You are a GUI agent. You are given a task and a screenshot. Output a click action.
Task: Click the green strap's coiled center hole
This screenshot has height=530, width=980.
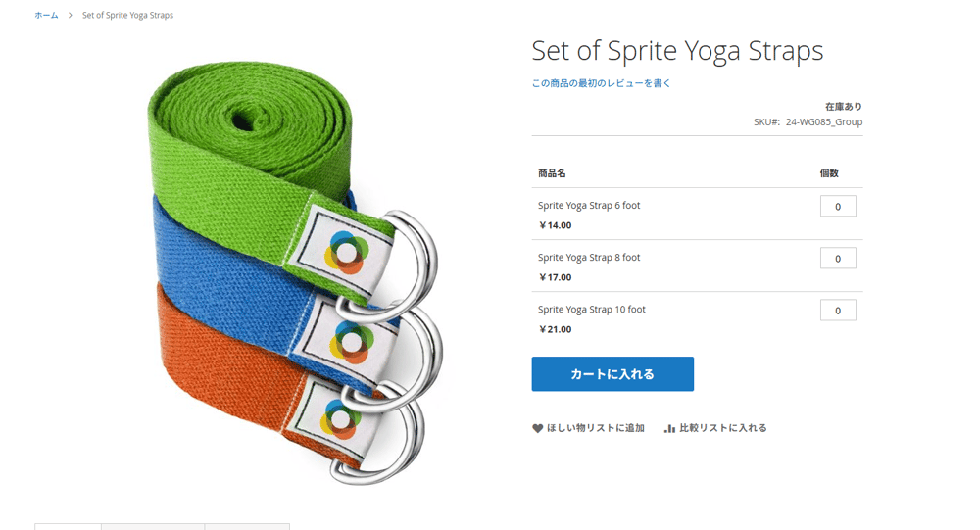click(x=243, y=119)
